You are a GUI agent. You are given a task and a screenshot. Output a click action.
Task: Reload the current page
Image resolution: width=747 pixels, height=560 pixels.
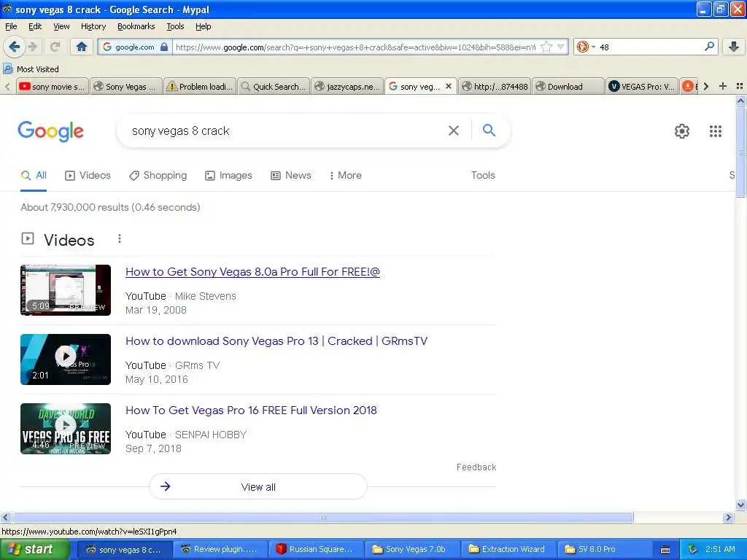tap(55, 47)
